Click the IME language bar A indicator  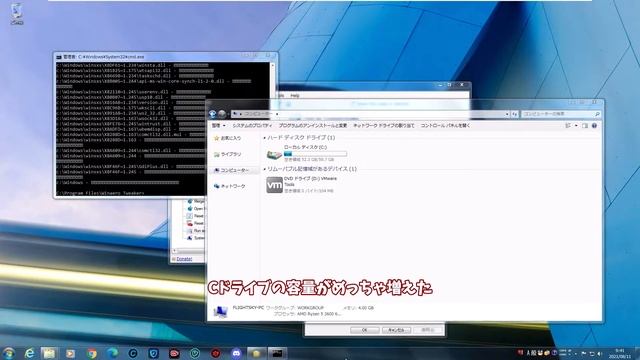[528, 353]
